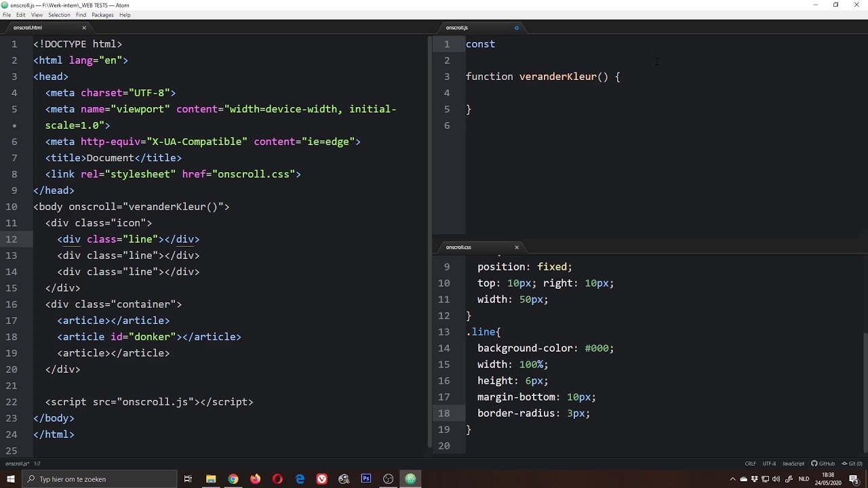868x488 pixels.
Task: Change CRLF line ending setting
Action: click(750, 464)
